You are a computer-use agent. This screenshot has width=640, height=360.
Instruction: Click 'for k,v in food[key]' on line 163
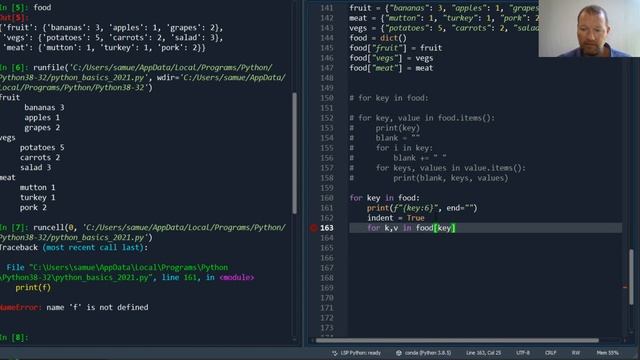point(411,228)
